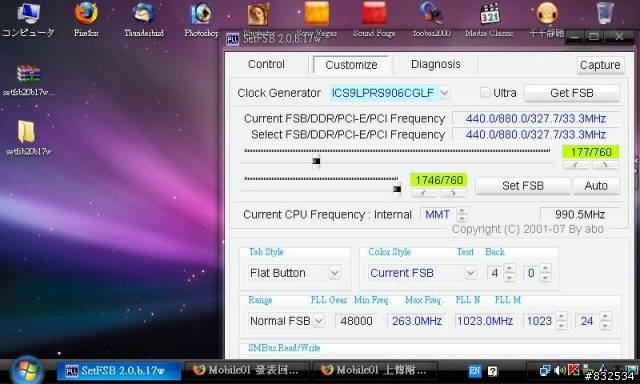
Task: Adjust the Text color value spinner
Action: click(x=509, y=273)
